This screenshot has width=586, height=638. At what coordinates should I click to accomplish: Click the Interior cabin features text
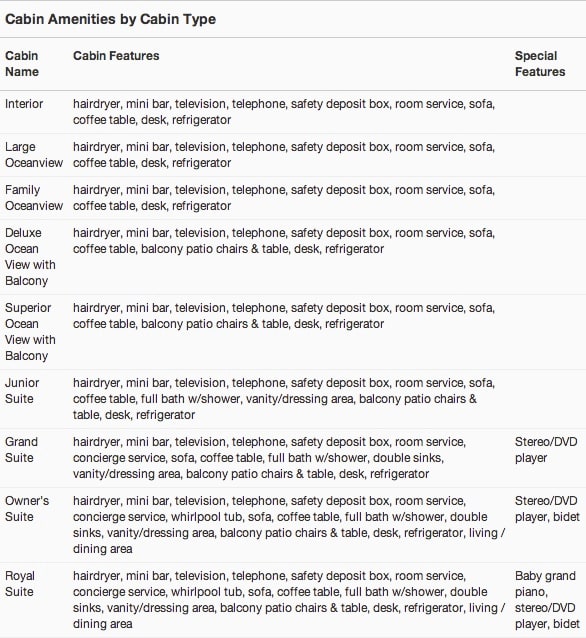(x=284, y=112)
